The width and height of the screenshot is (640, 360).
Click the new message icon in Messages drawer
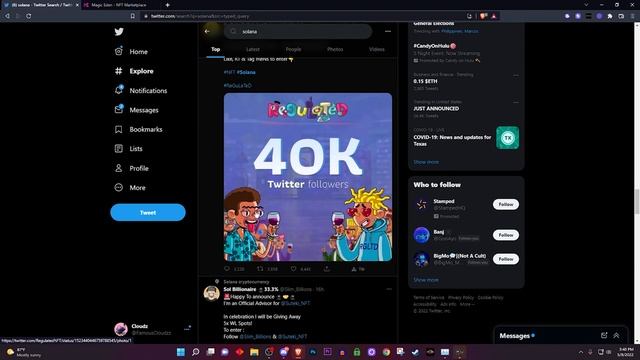click(604, 336)
